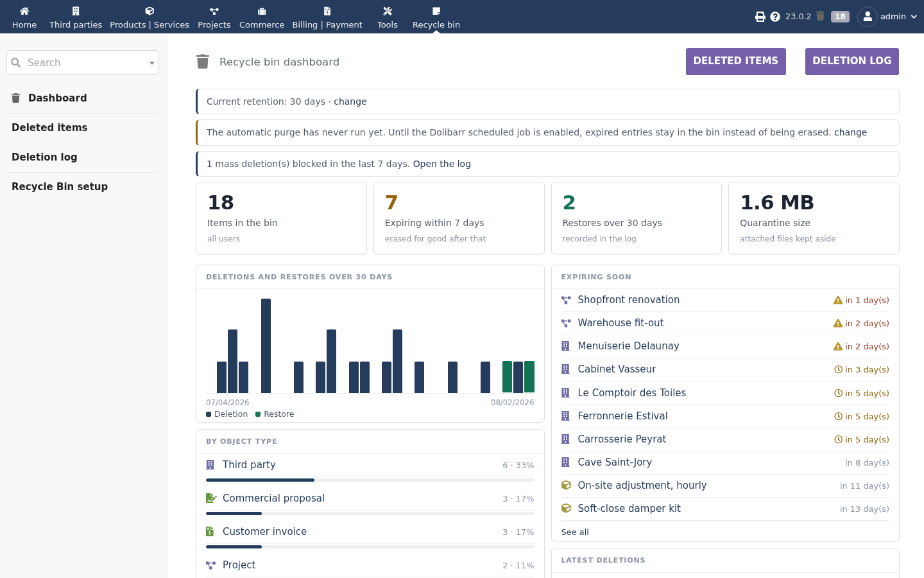Viewport: 924px width, 578px height.
Task: Expand the admin user dropdown
Action: 888,17
